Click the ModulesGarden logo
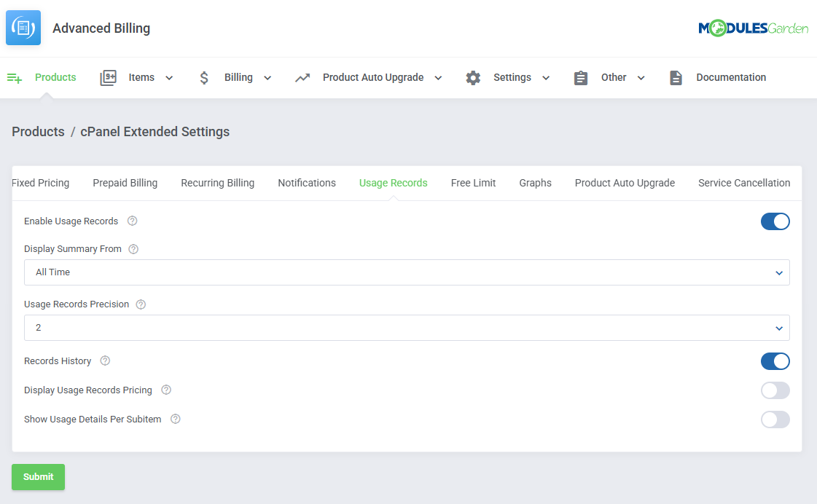The width and height of the screenshot is (817, 504). (753, 28)
